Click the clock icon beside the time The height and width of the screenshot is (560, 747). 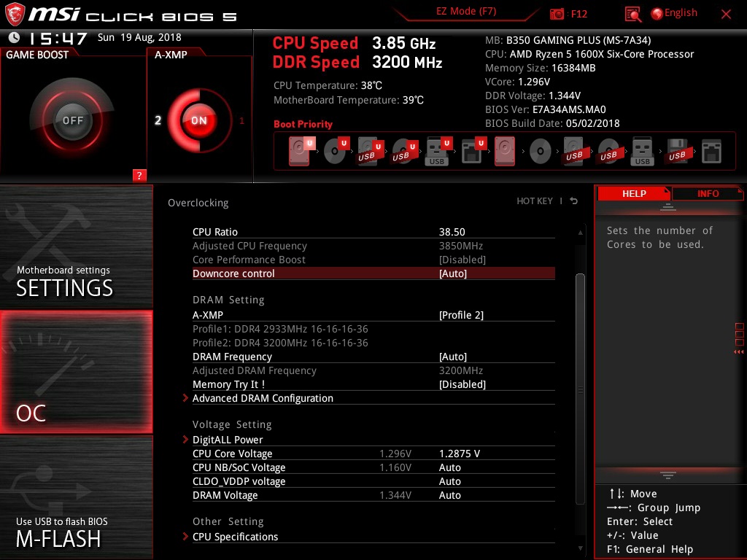click(x=15, y=37)
